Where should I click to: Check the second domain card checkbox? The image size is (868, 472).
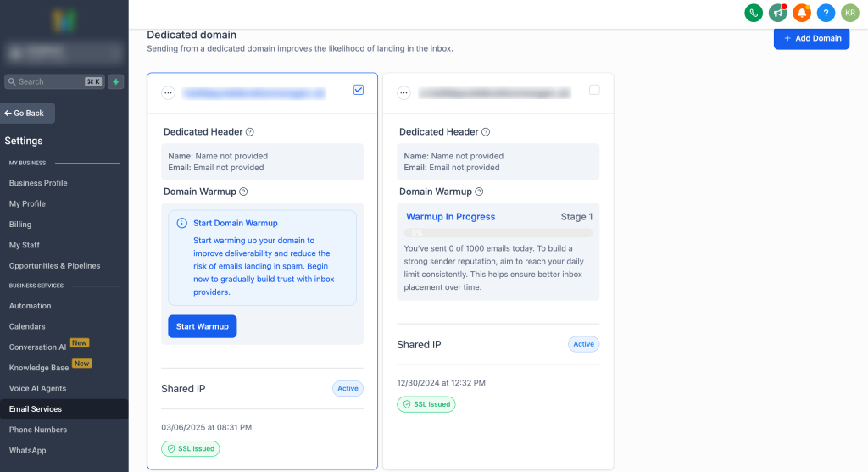pyautogui.click(x=594, y=90)
